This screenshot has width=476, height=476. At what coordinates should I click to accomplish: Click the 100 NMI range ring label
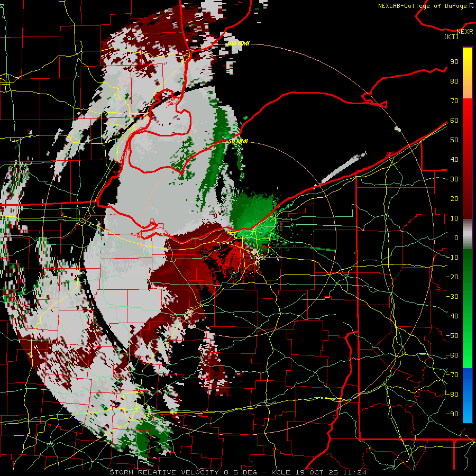tap(238, 43)
